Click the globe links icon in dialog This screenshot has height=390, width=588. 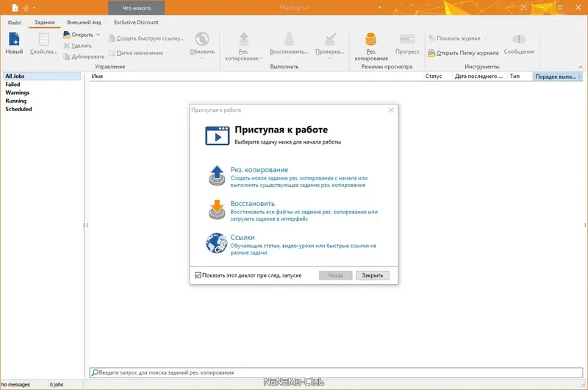[x=216, y=244]
